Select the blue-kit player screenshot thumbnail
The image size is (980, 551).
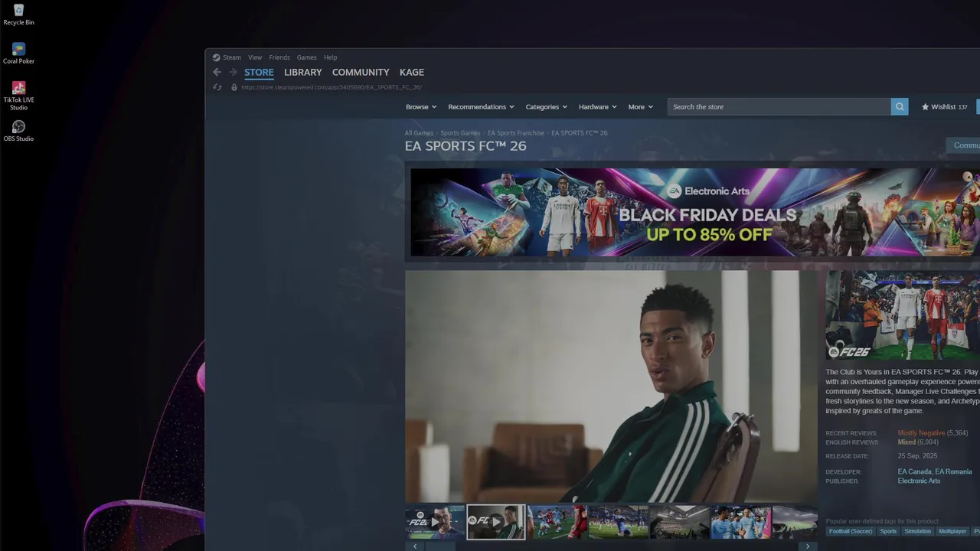coord(619,522)
